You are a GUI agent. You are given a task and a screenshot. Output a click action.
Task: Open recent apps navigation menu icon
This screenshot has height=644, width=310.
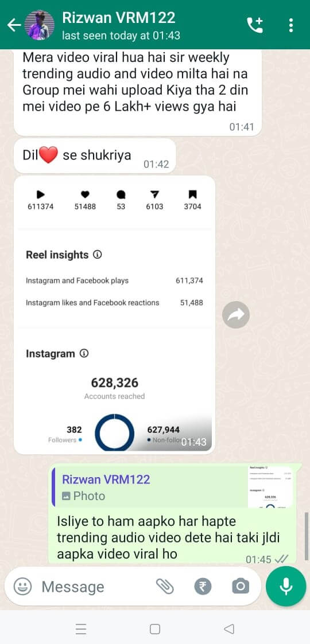click(82, 629)
